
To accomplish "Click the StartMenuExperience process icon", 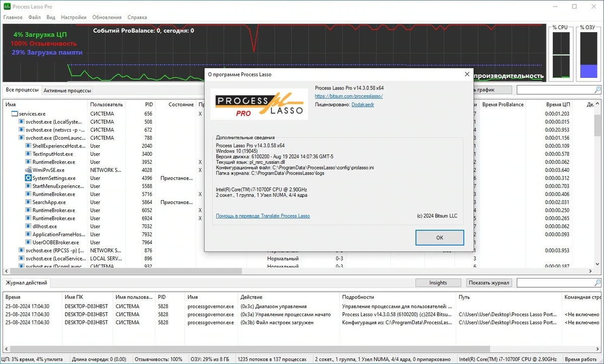I will click(x=29, y=186).
